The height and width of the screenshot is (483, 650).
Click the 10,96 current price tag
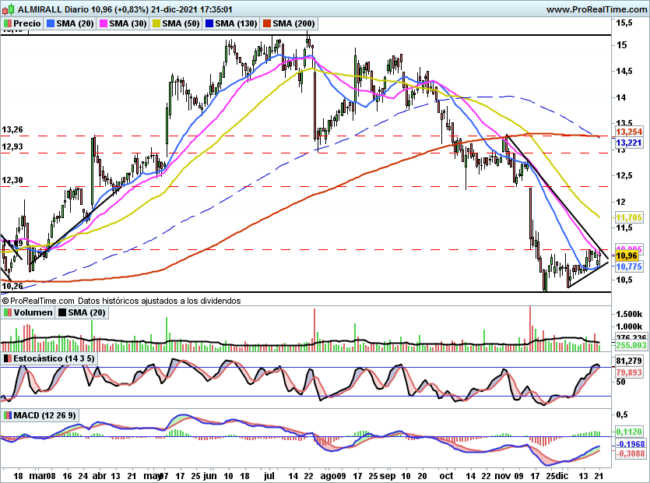click(x=627, y=256)
